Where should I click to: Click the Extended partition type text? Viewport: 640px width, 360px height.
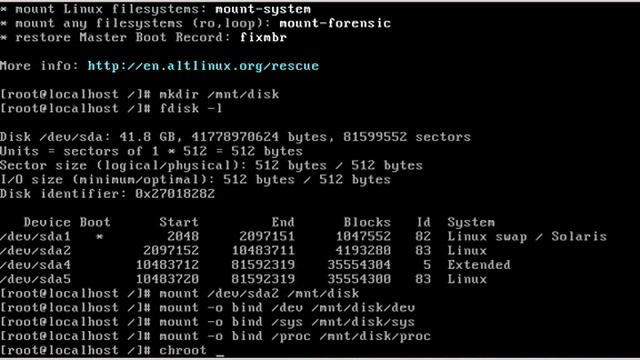click(479, 265)
